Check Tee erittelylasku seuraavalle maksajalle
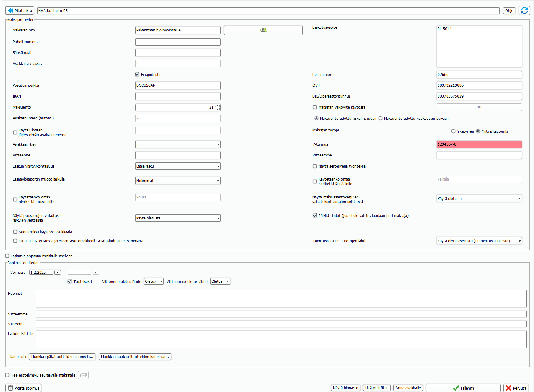 pyautogui.click(x=7, y=375)
